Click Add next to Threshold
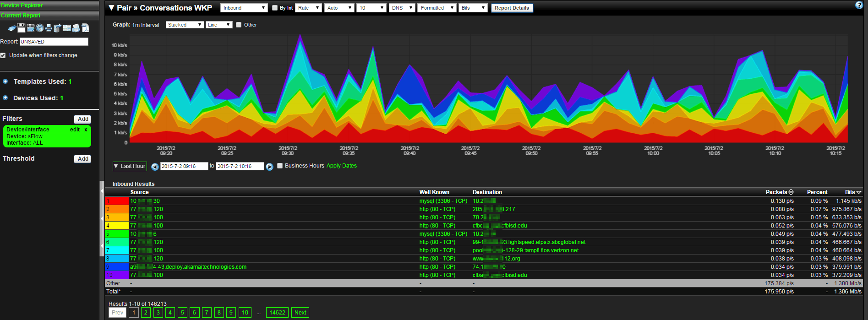This screenshot has height=320, width=868. (83, 159)
